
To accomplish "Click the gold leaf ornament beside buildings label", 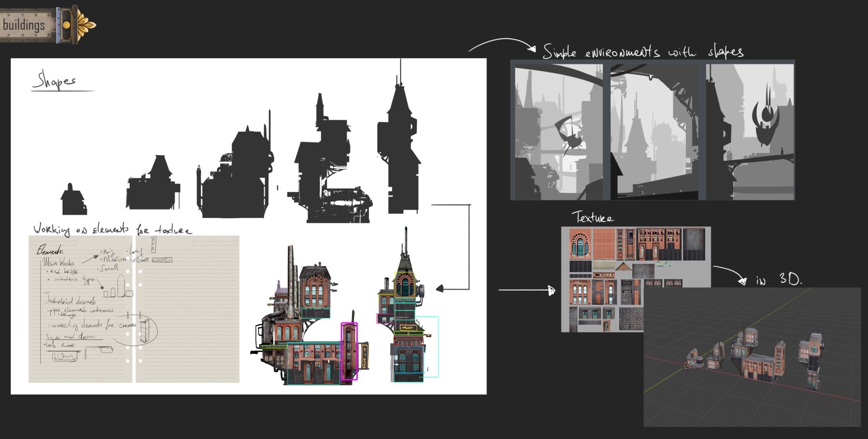I will (84, 25).
